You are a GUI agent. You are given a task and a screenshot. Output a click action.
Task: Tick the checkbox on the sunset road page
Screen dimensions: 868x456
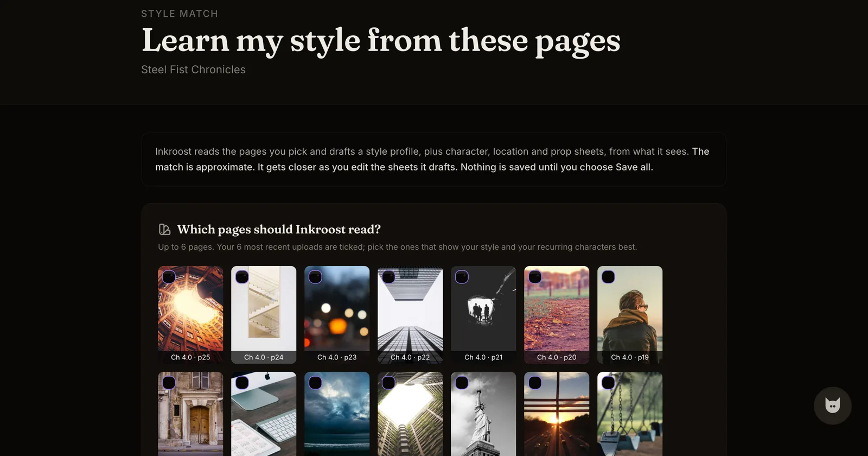535,383
